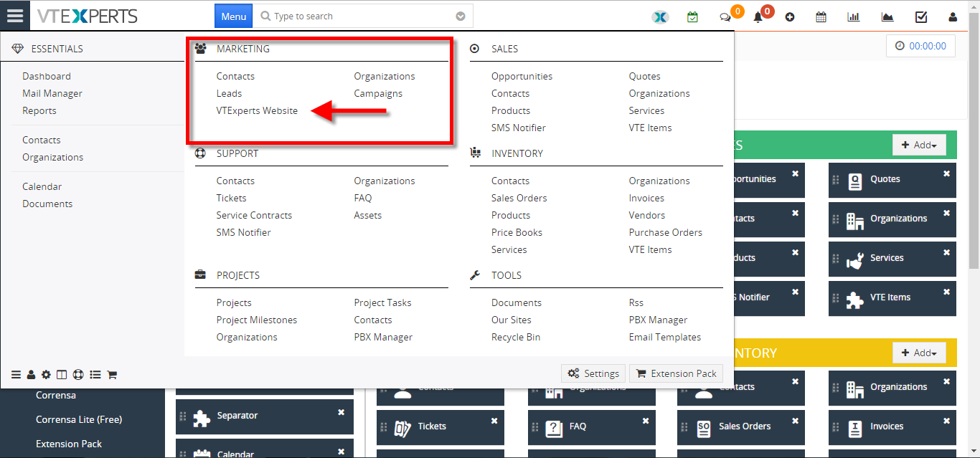Open the Add dropdown in the yellow Inventory section
Viewport: 980px width, 458px height.
[x=919, y=353]
